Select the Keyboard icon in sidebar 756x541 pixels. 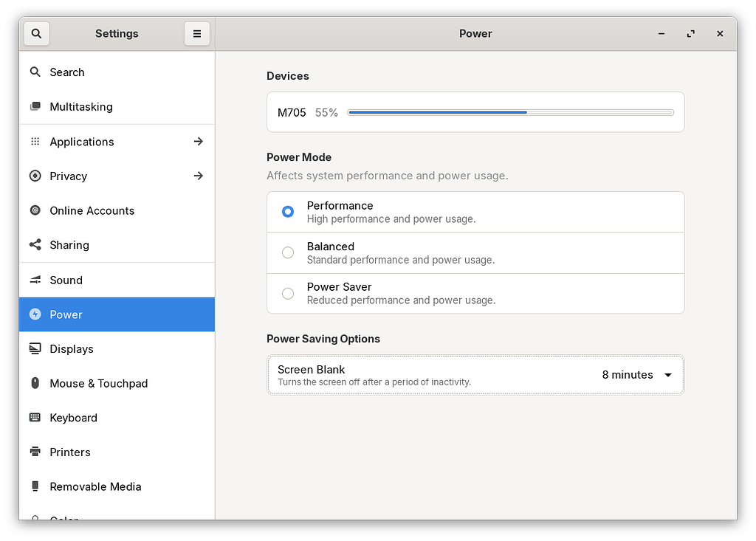pyautogui.click(x=35, y=418)
